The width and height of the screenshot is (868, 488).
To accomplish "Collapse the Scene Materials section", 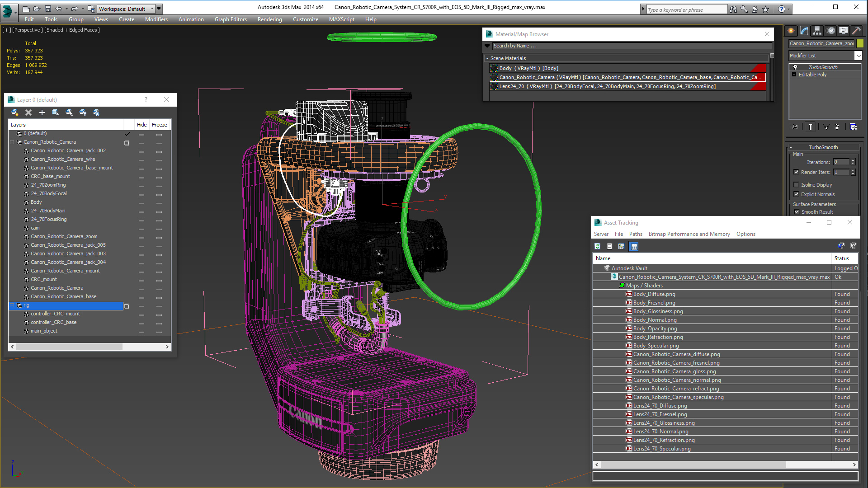I will (487, 58).
